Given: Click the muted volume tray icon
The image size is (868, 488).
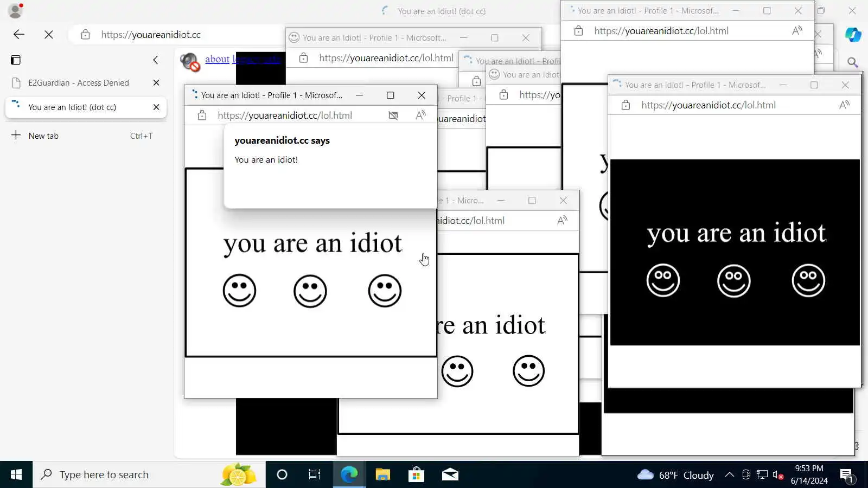Looking at the screenshot, I should coord(778,476).
